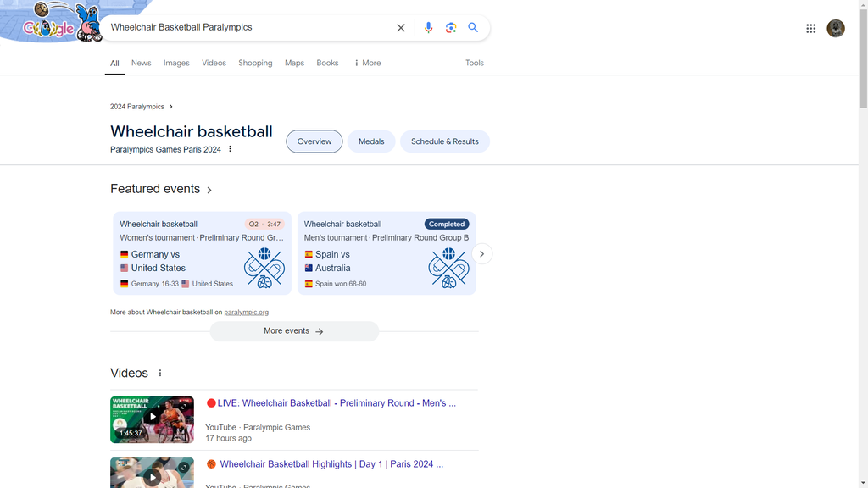Start voice search with microphone icon

click(x=428, y=28)
